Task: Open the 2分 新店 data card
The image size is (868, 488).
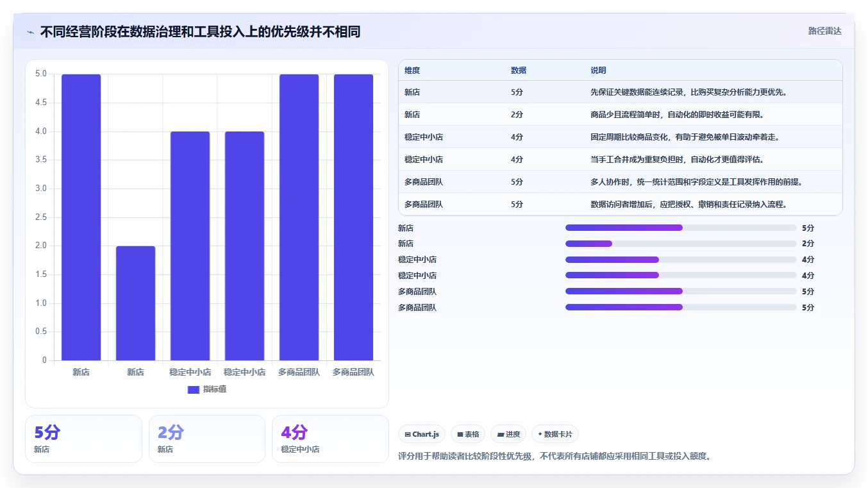Action: point(207,439)
